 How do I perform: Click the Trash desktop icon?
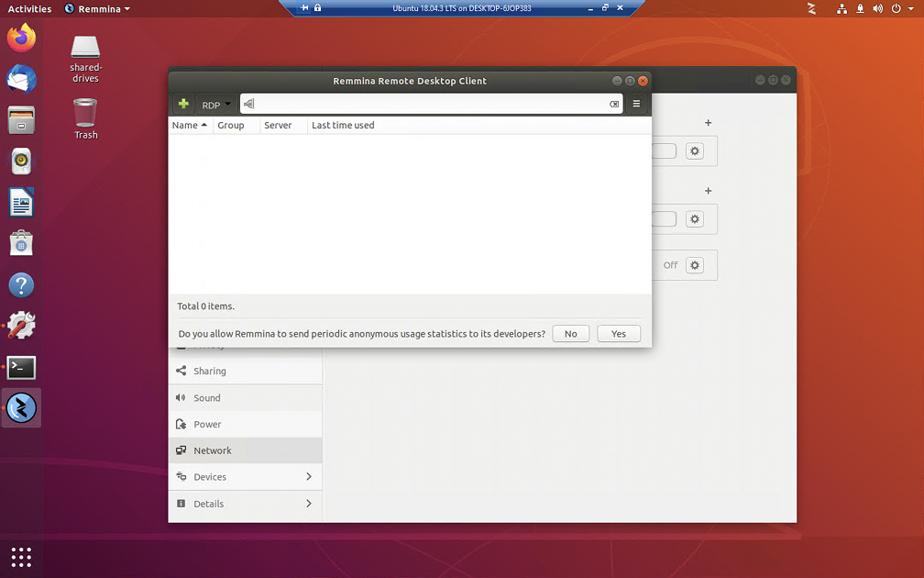pyautogui.click(x=85, y=119)
